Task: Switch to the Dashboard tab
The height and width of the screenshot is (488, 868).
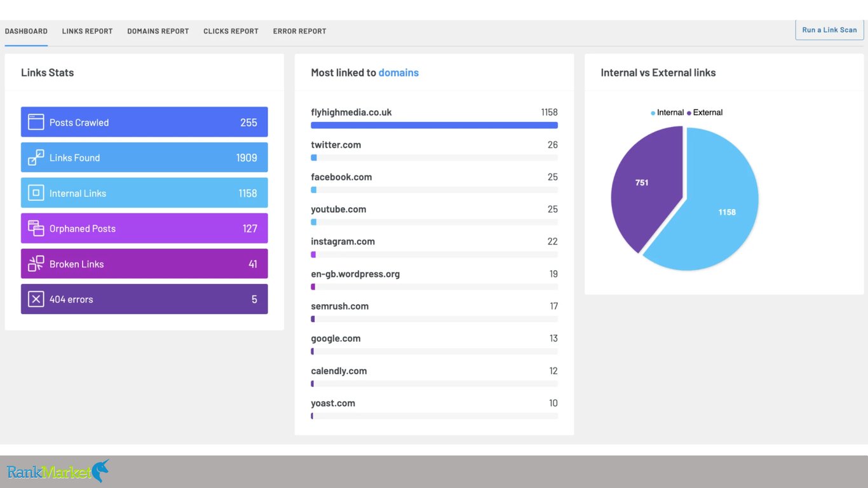Action: [26, 31]
